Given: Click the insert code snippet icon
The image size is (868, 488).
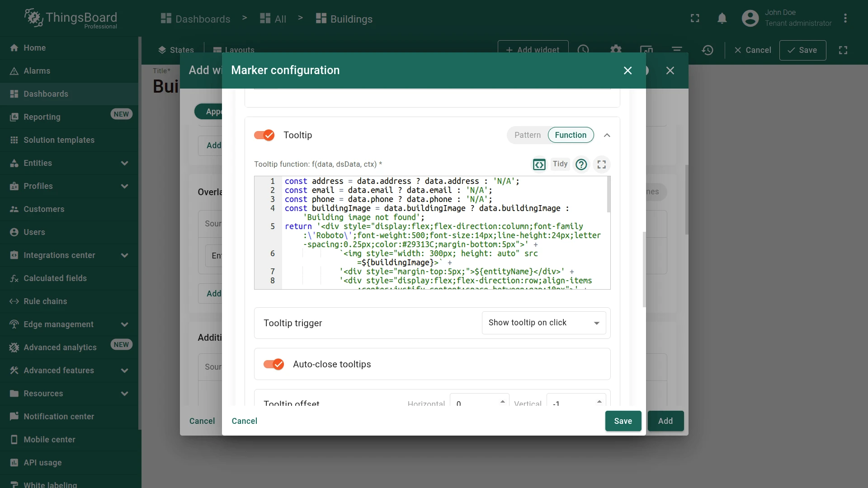Looking at the screenshot, I should pos(539,164).
